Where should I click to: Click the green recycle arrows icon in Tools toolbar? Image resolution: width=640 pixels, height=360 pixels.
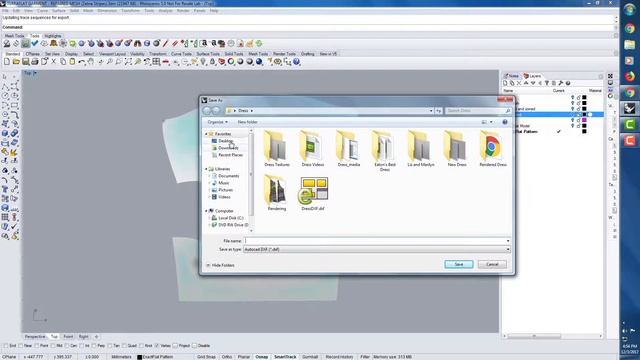tap(259, 43)
